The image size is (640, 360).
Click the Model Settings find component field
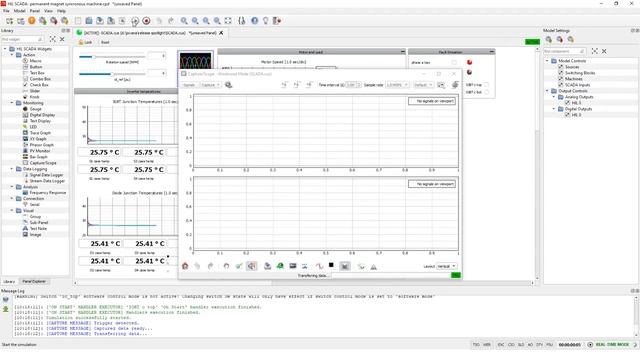565,51
